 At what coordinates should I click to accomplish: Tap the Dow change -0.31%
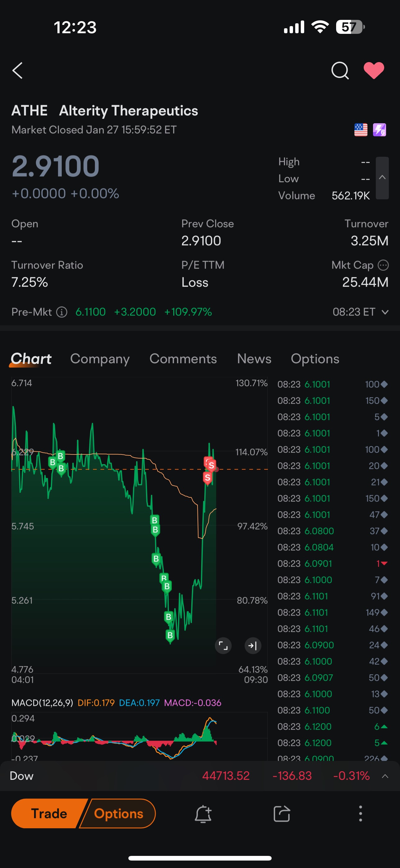pyautogui.click(x=351, y=776)
